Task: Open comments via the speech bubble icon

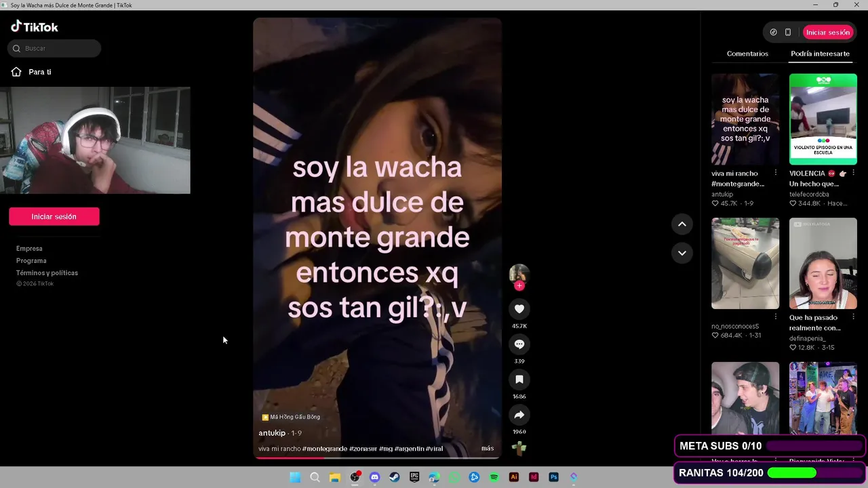Action: pos(519,344)
